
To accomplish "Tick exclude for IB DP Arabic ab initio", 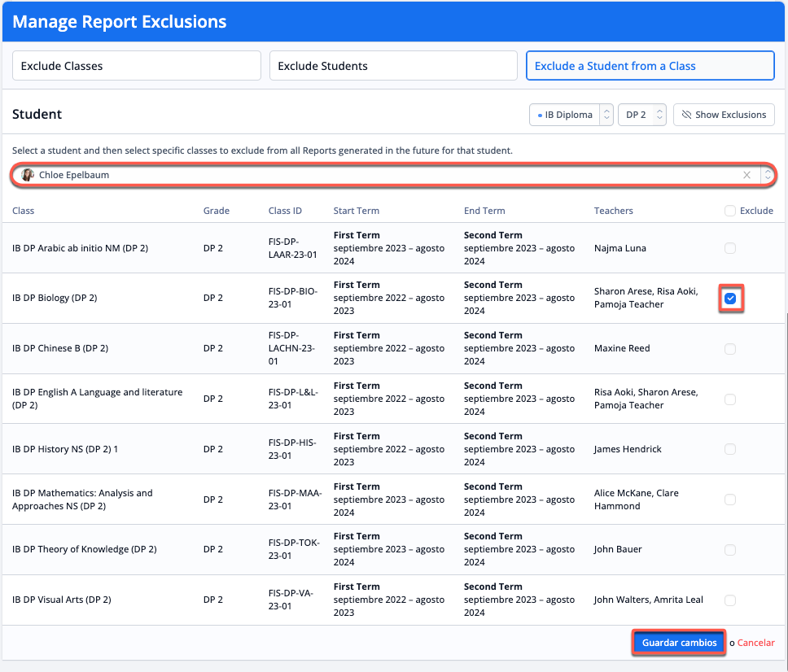I will point(730,248).
